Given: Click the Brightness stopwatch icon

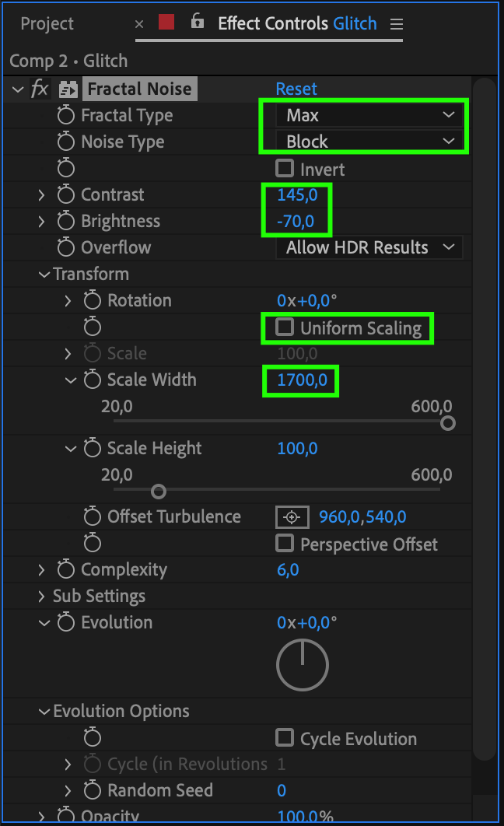Looking at the screenshot, I should pos(67,222).
